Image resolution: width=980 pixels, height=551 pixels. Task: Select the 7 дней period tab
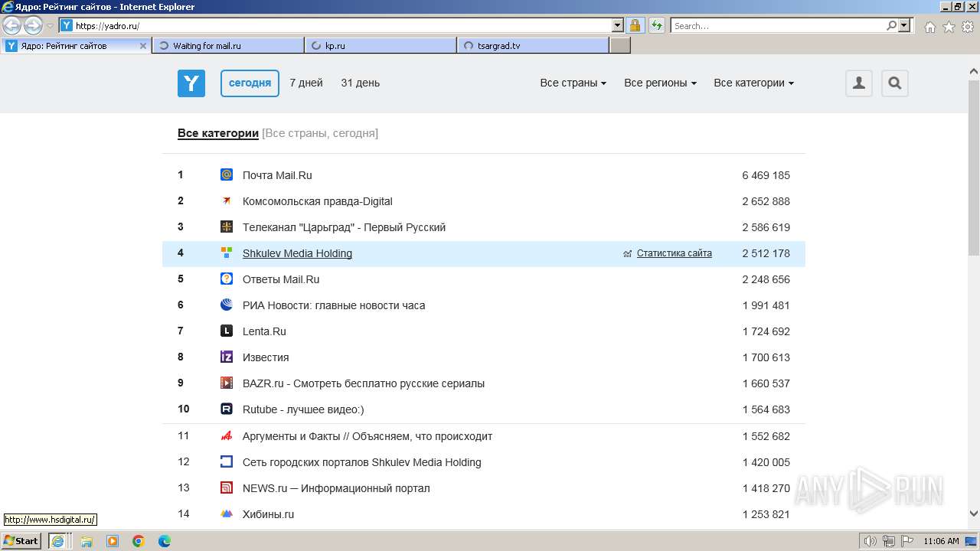[x=306, y=83]
